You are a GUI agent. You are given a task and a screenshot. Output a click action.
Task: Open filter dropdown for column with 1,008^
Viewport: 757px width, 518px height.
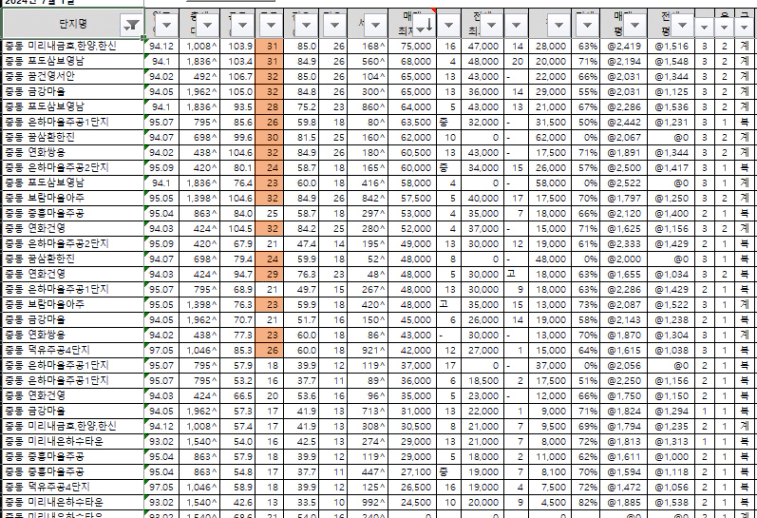(x=208, y=25)
